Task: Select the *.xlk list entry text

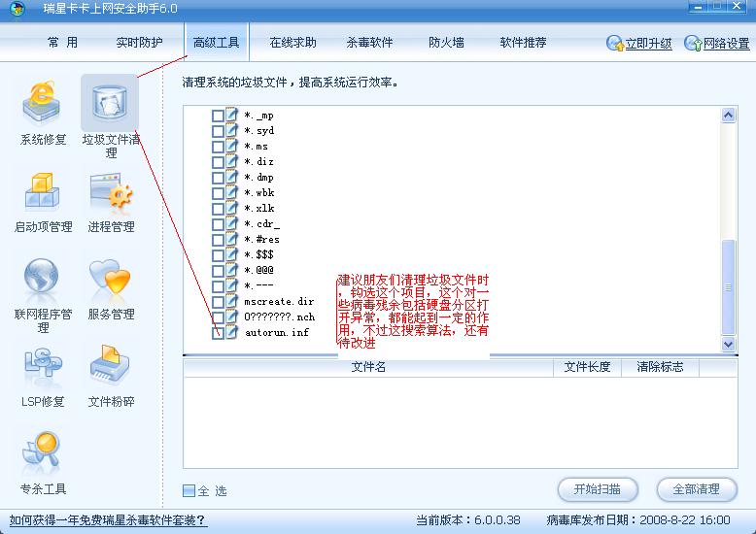Action: pos(259,208)
